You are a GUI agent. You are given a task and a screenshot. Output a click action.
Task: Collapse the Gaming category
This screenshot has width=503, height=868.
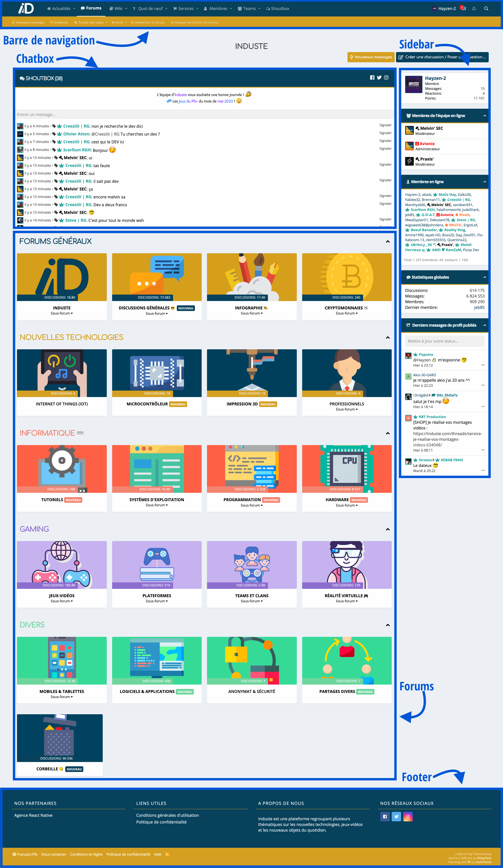click(388, 529)
